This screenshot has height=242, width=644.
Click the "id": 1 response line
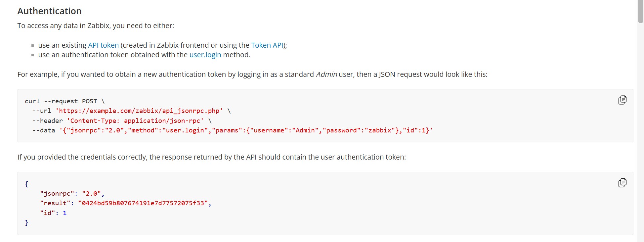[53, 213]
